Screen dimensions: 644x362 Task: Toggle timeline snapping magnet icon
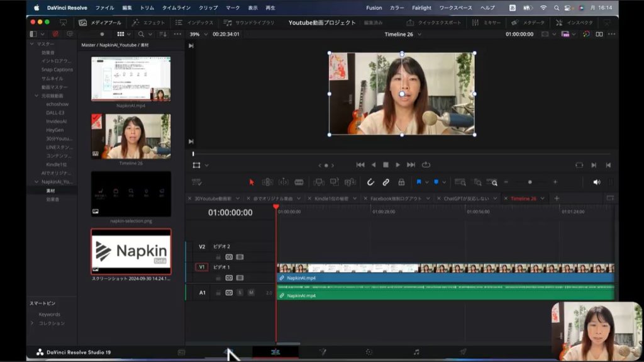click(370, 182)
